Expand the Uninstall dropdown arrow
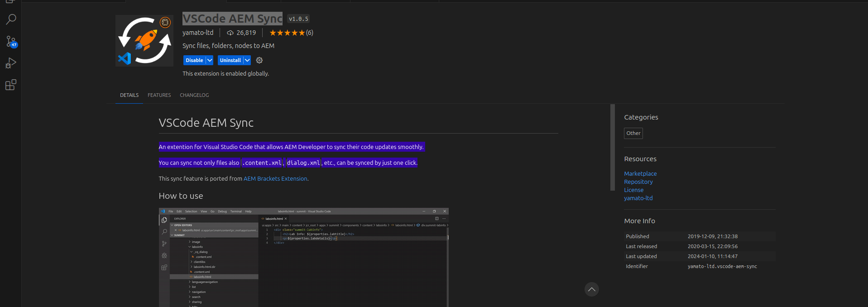Image resolution: width=868 pixels, height=307 pixels. click(247, 60)
